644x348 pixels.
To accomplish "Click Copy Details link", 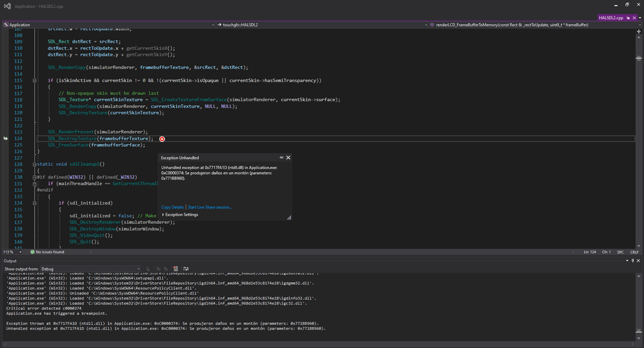I will (x=172, y=207).
